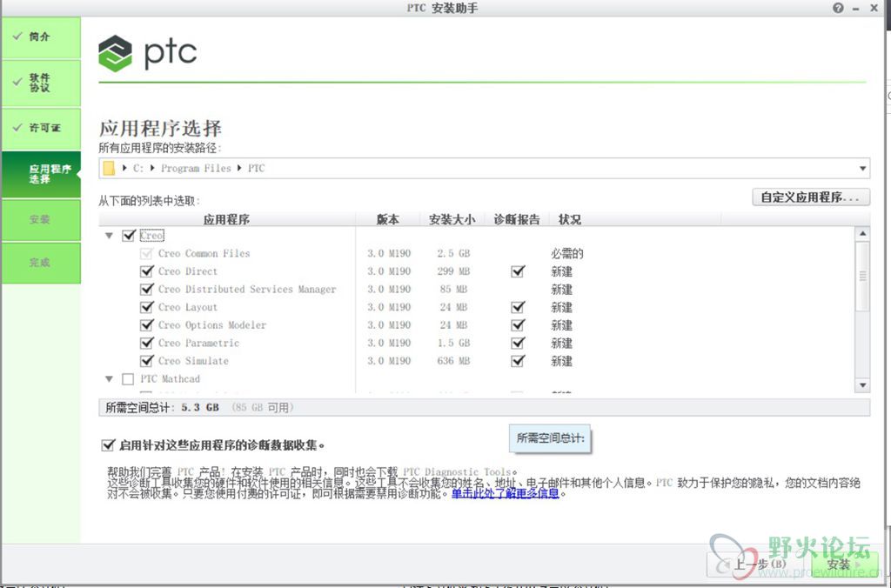Select the 应用程序选择 step in sidebar

41,175
